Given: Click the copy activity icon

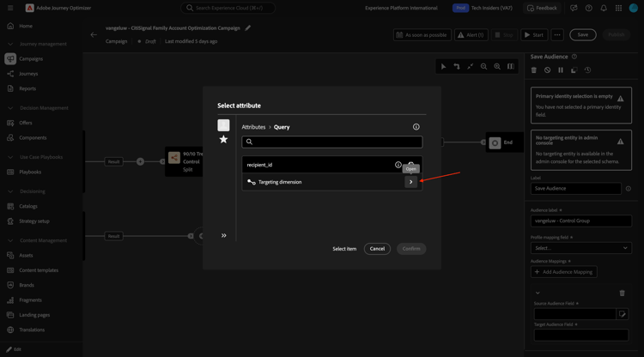Looking at the screenshot, I should pyautogui.click(x=574, y=70).
